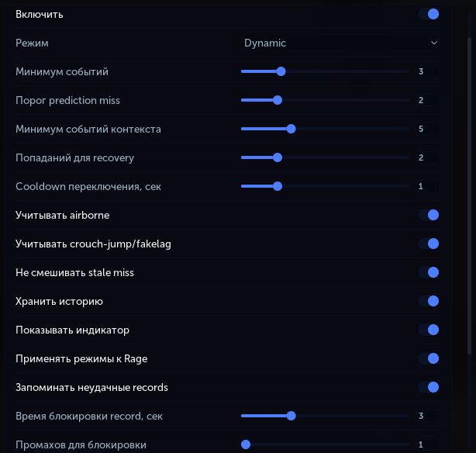Open the Режим Dynamic dropdown

(340, 43)
